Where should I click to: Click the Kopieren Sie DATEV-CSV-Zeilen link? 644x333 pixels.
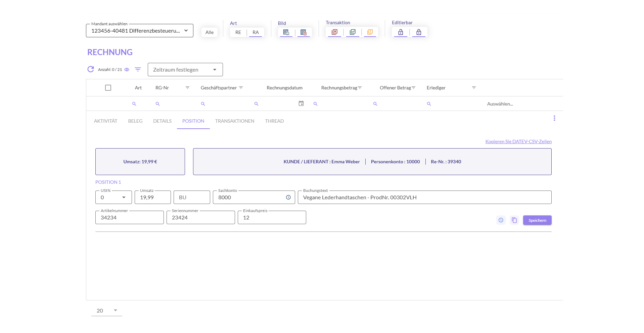pos(518,141)
